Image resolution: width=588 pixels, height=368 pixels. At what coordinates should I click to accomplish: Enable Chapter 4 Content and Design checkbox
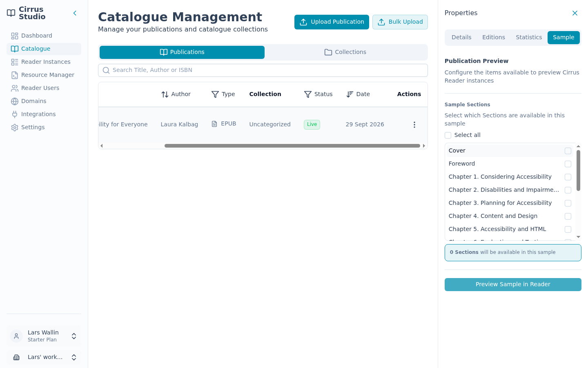[568, 216]
